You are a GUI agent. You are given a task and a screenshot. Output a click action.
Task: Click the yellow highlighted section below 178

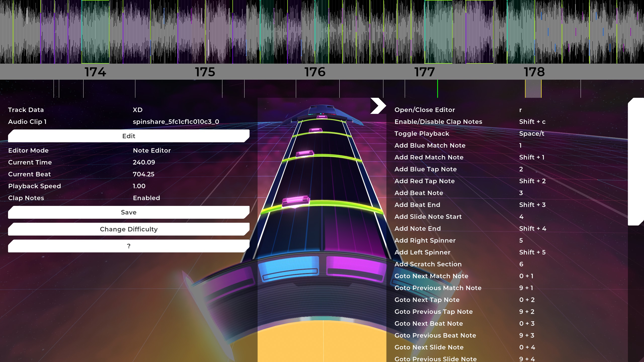[533, 89]
